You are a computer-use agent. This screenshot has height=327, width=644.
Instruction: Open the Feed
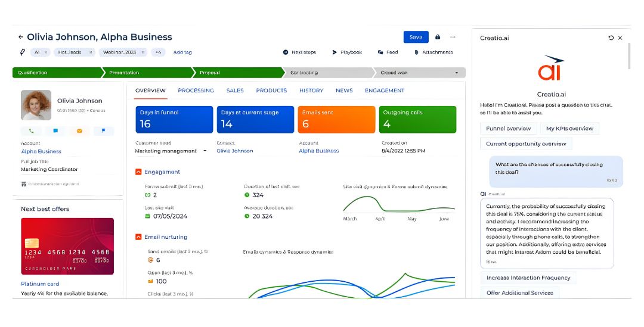(388, 52)
